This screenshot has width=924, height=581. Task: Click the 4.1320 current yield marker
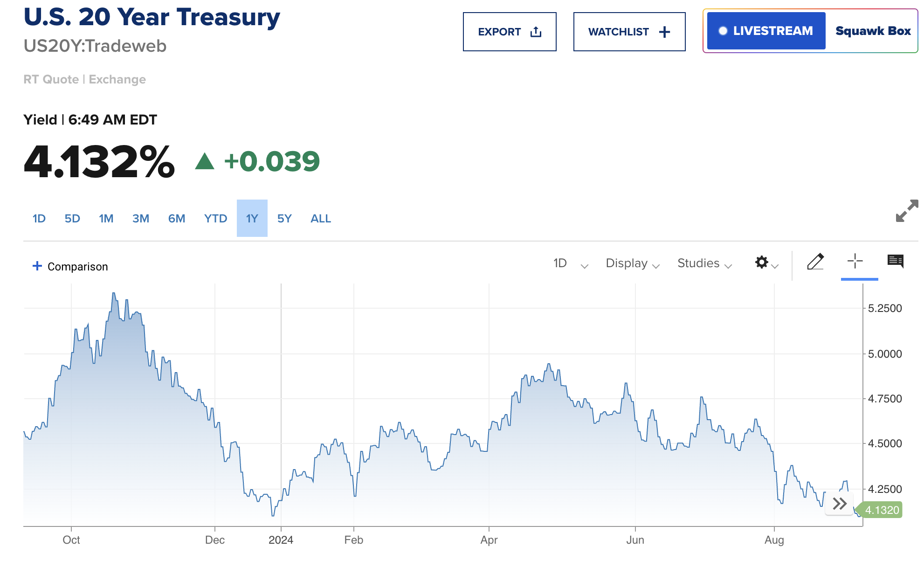pyautogui.click(x=881, y=510)
